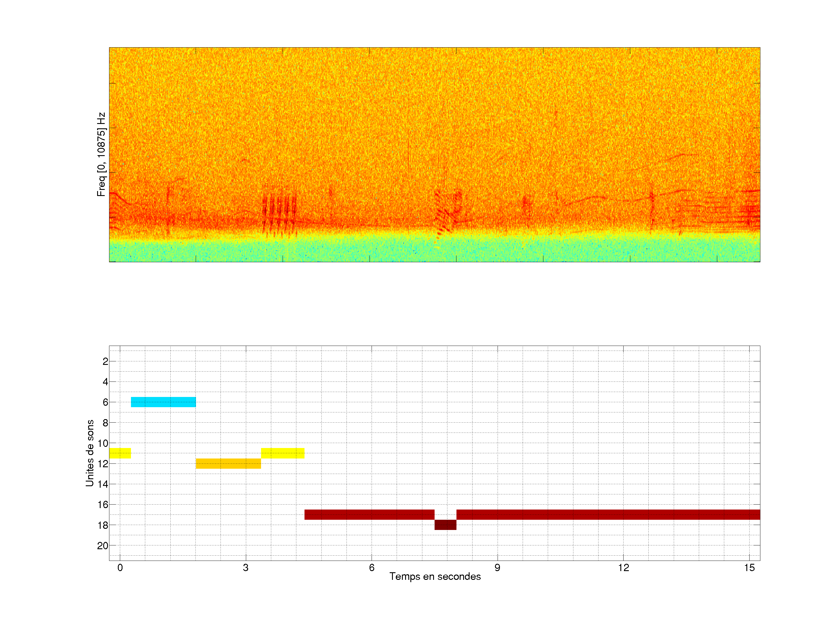This screenshot has width=840, height=630.
Task: Click the y-axis tick label 2
Action: [105, 361]
